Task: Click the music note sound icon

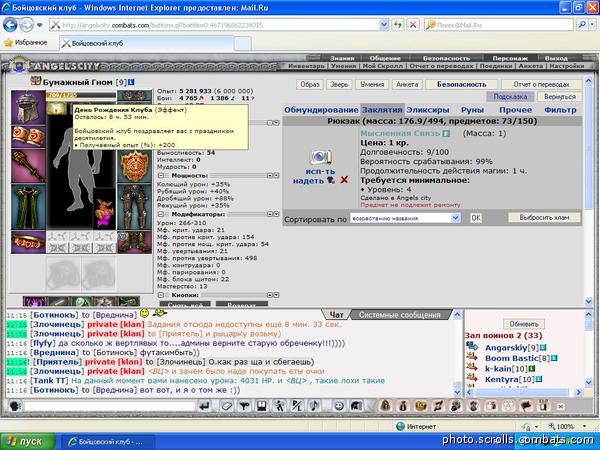Action: [315, 406]
